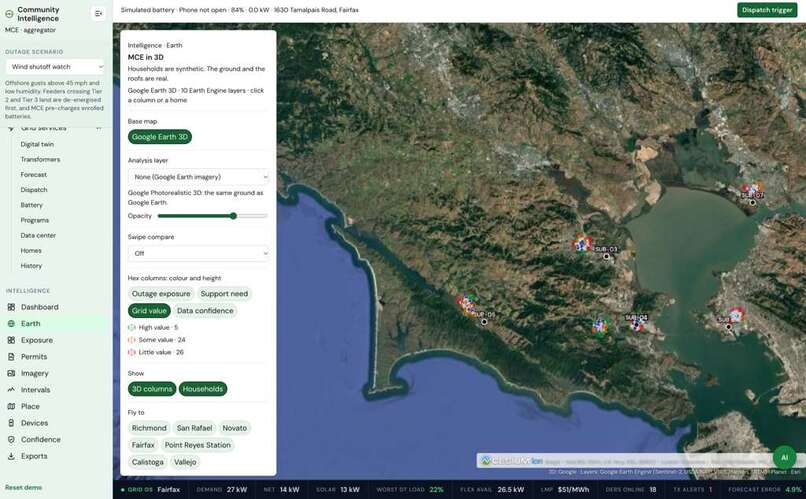
Task: Open Transformers page
Action: 40,159
